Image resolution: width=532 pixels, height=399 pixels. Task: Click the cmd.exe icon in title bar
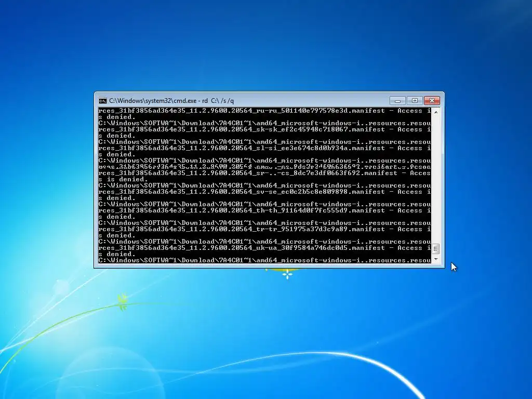(102, 101)
